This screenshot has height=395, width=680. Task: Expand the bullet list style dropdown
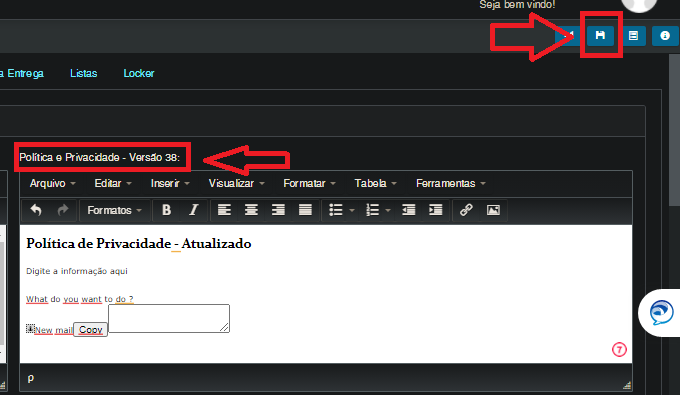352,210
